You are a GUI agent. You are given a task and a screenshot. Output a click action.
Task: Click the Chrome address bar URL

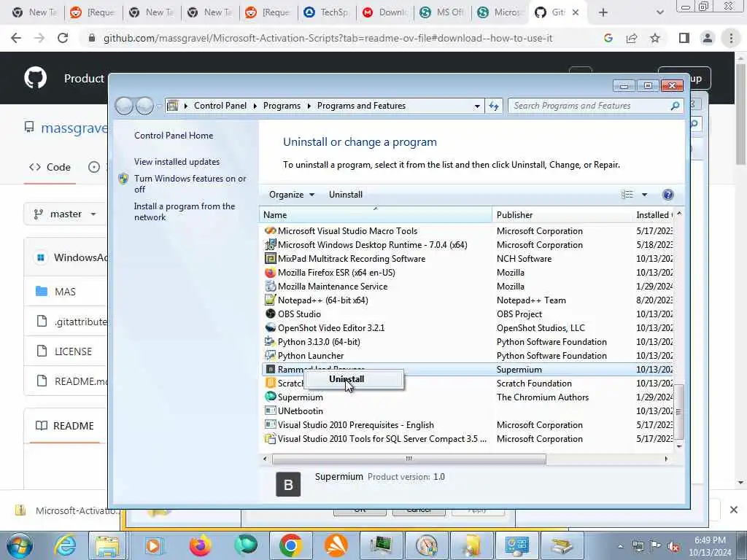click(x=328, y=38)
